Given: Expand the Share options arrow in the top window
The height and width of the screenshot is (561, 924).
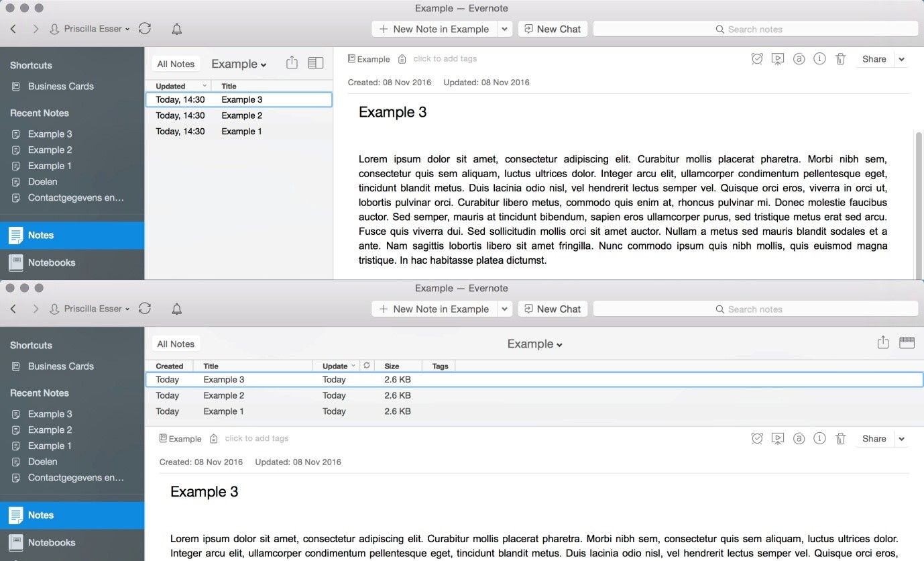Looking at the screenshot, I should 902,59.
